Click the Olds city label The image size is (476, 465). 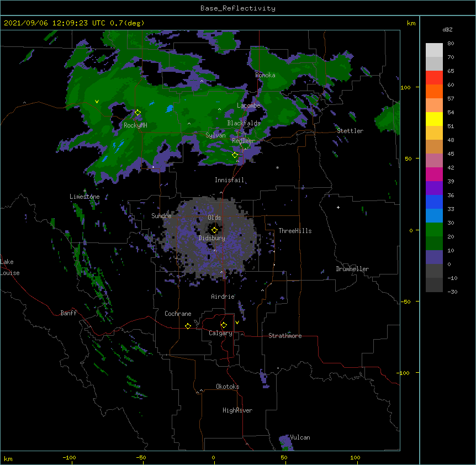tap(214, 218)
